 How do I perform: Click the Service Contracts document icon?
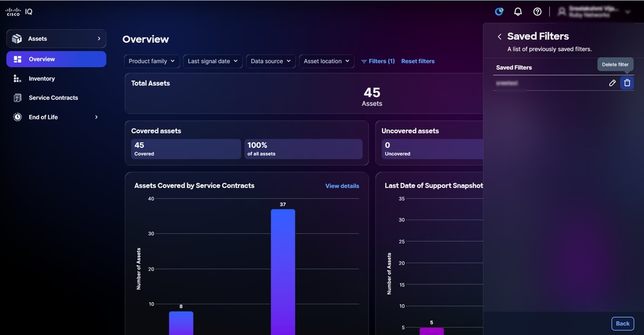[x=17, y=98]
